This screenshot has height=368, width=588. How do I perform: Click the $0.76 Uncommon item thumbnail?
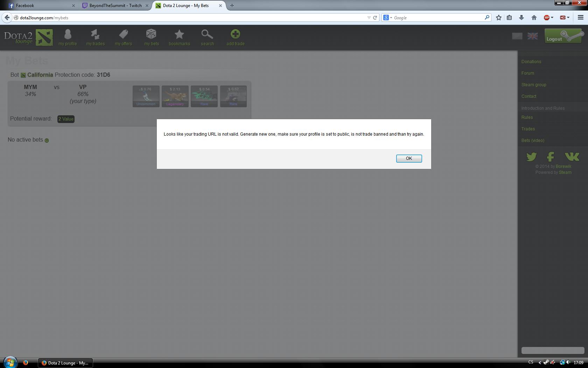coord(146,96)
